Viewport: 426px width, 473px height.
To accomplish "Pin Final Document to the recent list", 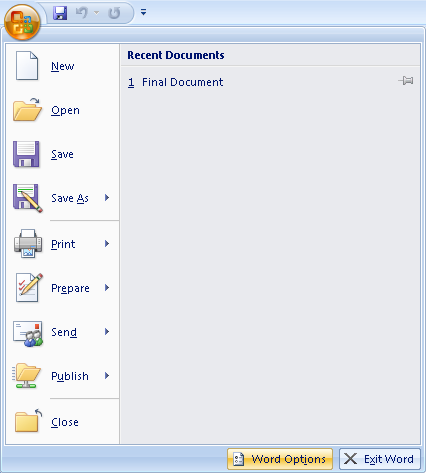I will (x=406, y=81).
